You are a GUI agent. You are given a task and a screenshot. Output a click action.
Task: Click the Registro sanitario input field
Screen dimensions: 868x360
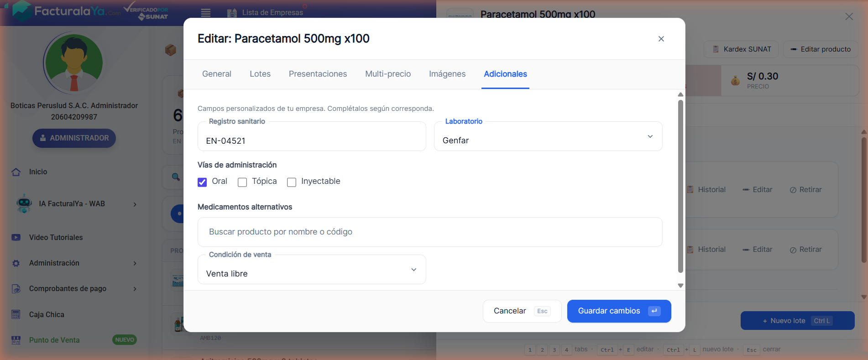(x=312, y=136)
